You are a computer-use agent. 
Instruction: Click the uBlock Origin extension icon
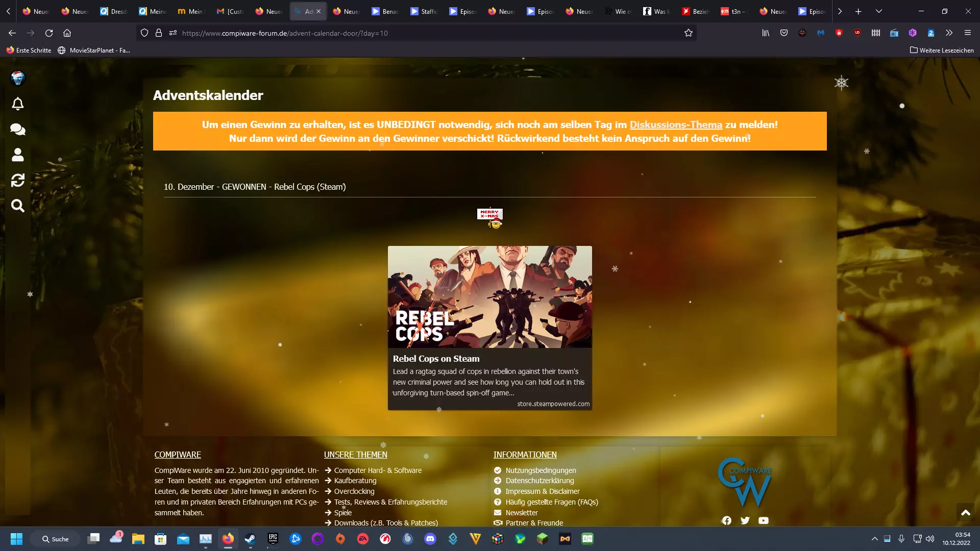pos(857,33)
